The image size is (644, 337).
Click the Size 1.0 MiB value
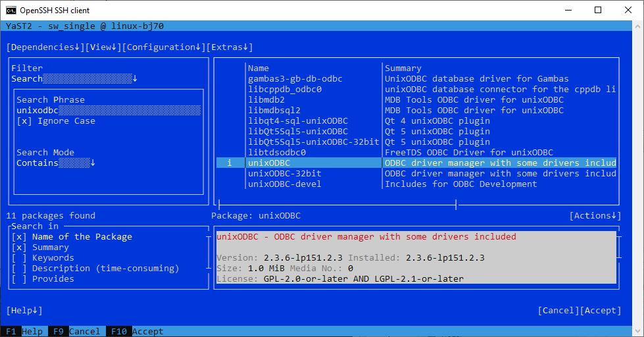click(x=266, y=269)
